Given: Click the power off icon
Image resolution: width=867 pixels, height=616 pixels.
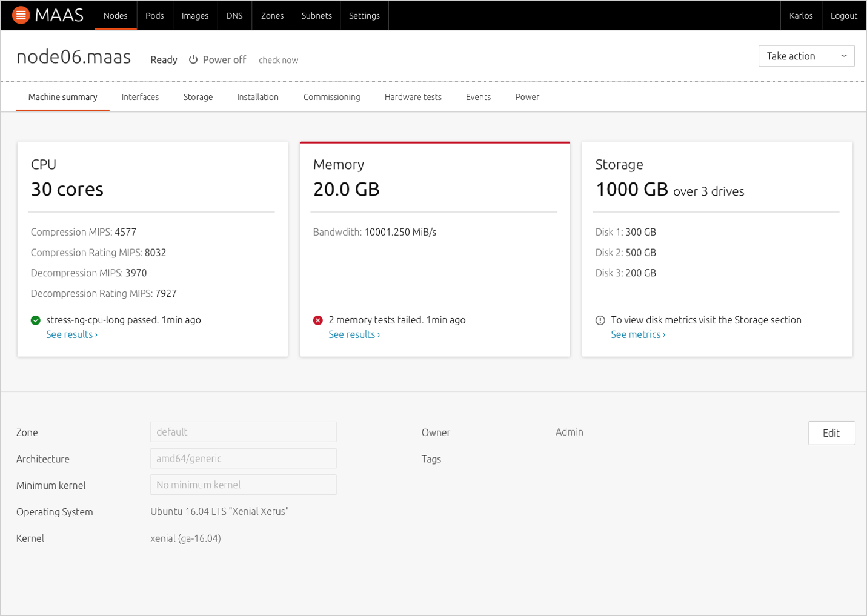Looking at the screenshot, I should (x=193, y=59).
